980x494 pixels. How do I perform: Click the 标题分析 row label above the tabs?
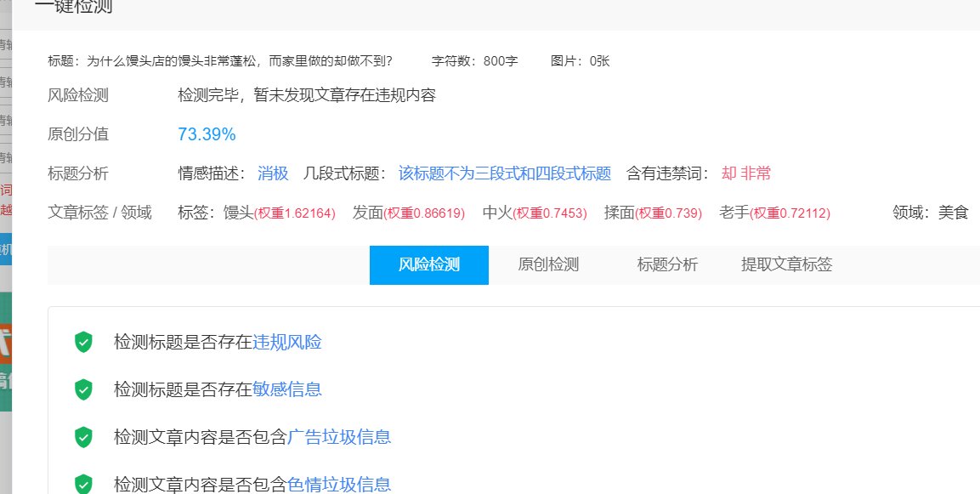[x=78, y=173]
